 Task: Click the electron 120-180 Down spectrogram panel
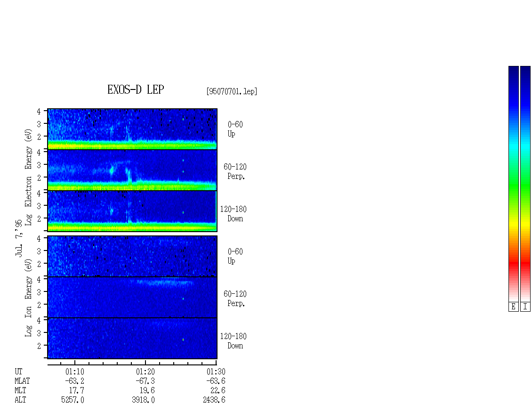click(x=132, y=211)
